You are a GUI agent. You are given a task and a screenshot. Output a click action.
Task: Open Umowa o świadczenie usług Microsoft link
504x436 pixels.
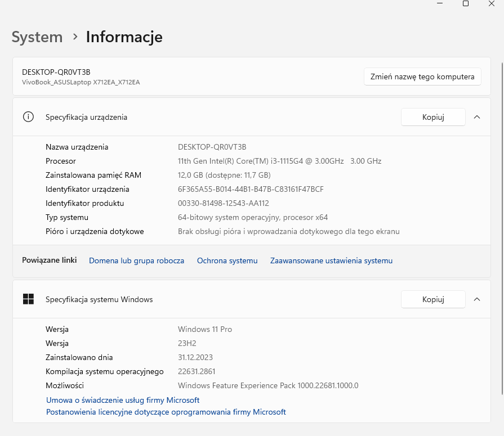pyautogui.click(x=123, y=400)
